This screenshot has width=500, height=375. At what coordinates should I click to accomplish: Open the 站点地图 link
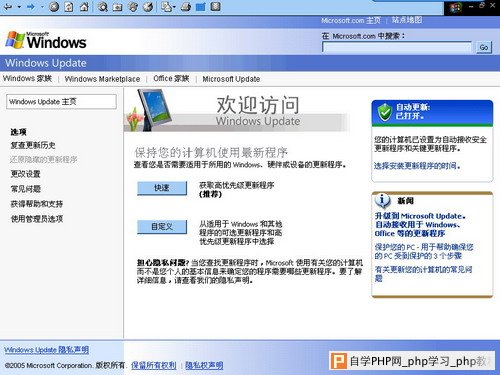(x=407, y=20)
